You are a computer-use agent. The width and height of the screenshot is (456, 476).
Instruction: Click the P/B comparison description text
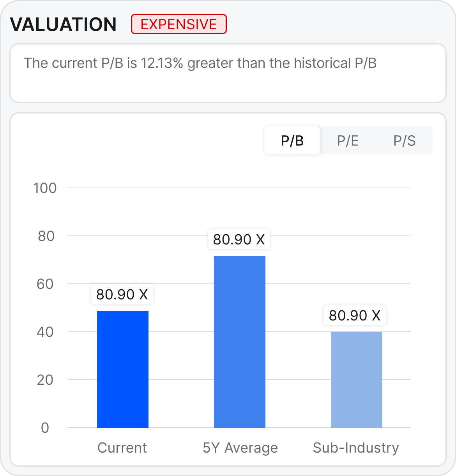coord(200,63)
